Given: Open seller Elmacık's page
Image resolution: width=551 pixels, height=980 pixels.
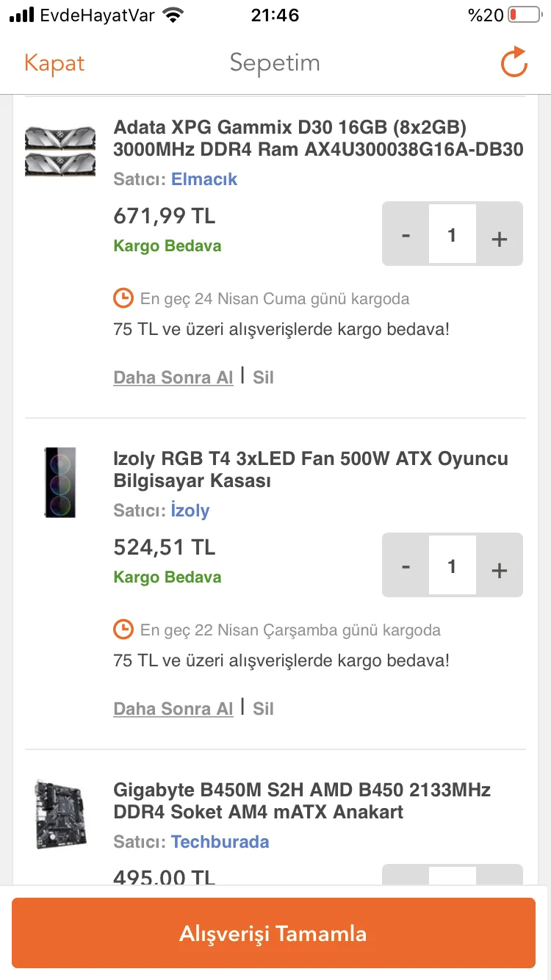Looking at the screenshot, I should pos(204,179).
